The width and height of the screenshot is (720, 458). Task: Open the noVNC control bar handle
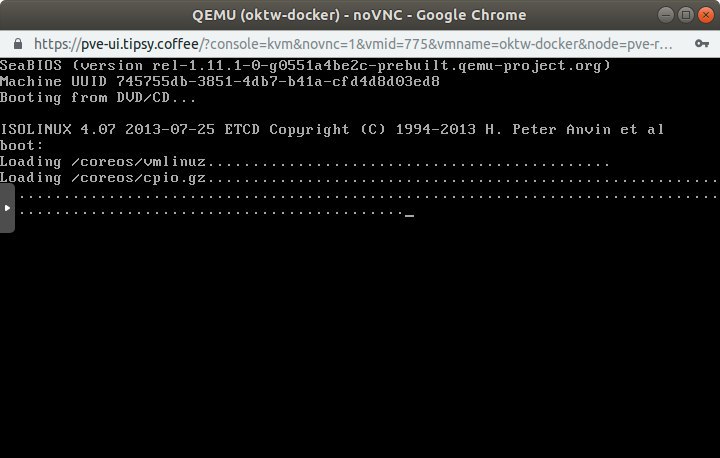tap(7, 208)
